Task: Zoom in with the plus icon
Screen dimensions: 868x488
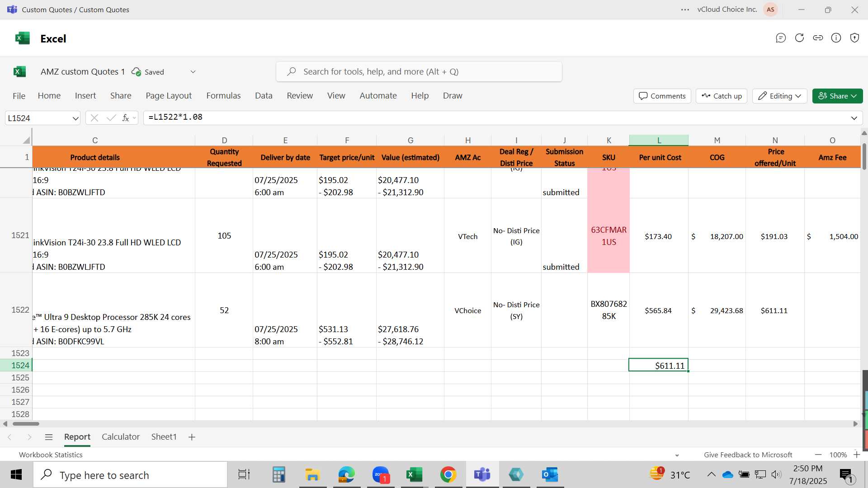Action: [856, 455]
